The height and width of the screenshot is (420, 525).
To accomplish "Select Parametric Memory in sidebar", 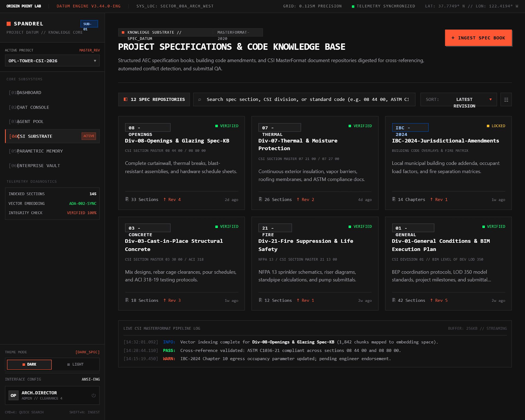I will click(x=52, y=151).
